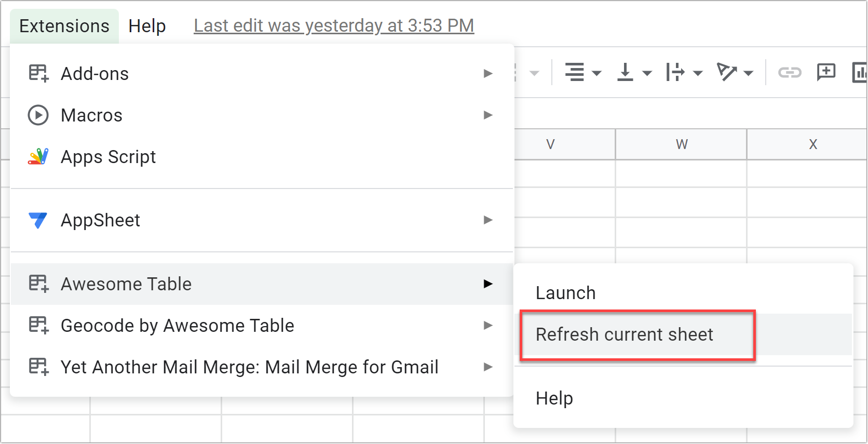The width and height of the screenshot is (868, 444).
Task: Open the horizontal align dropdown arrow
Action: click(x=596, y=73)
